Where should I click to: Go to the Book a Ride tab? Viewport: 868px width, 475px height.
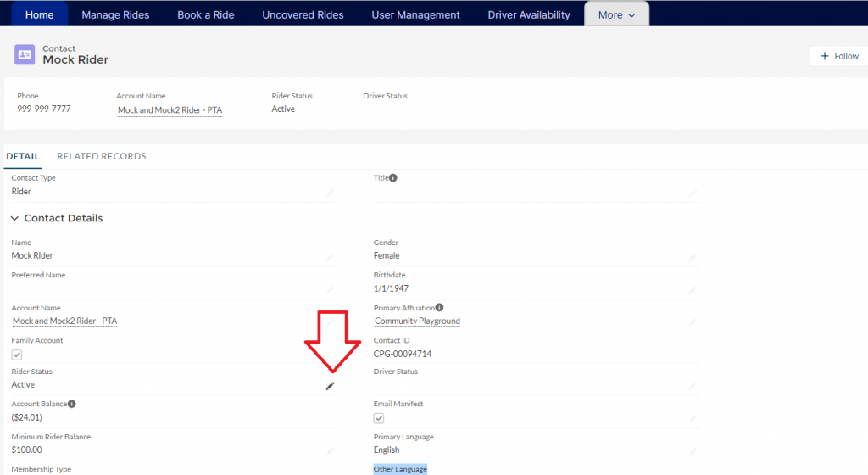206,14
